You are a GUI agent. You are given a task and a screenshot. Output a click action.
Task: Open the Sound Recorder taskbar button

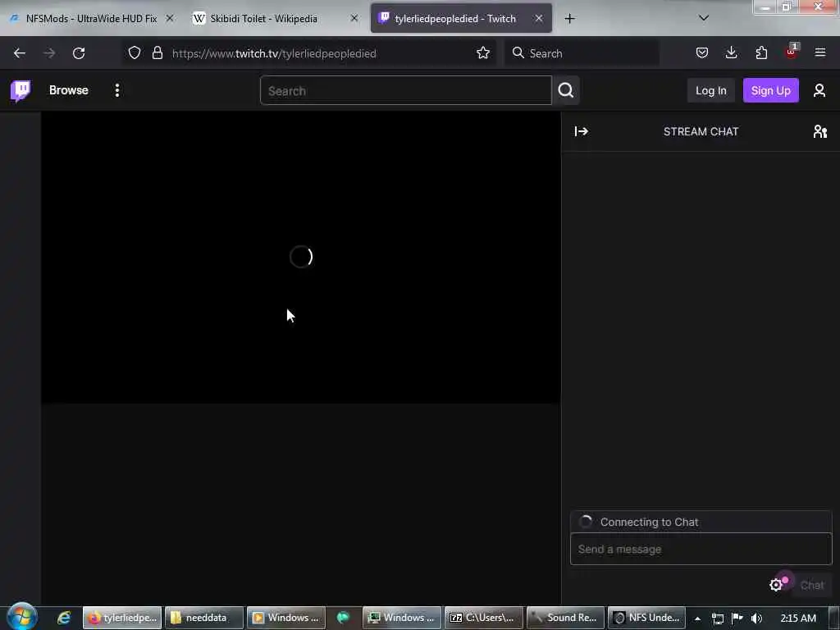[x=566, y=618]
